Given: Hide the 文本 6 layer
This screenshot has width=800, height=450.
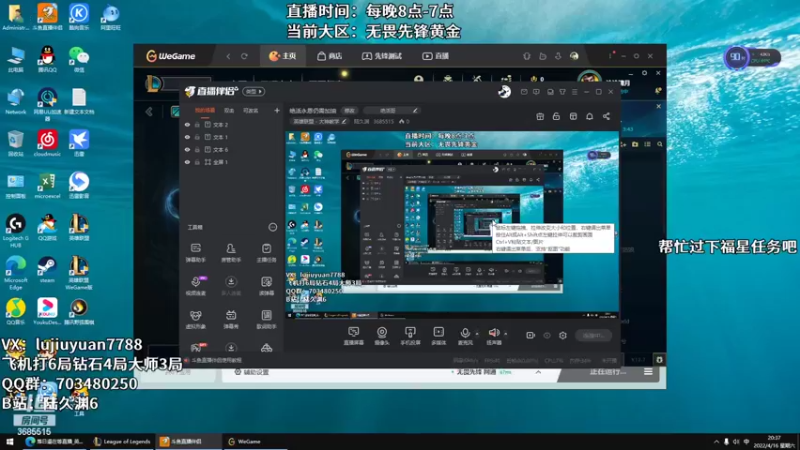Looking at the screenshot, I should point(187,149).
